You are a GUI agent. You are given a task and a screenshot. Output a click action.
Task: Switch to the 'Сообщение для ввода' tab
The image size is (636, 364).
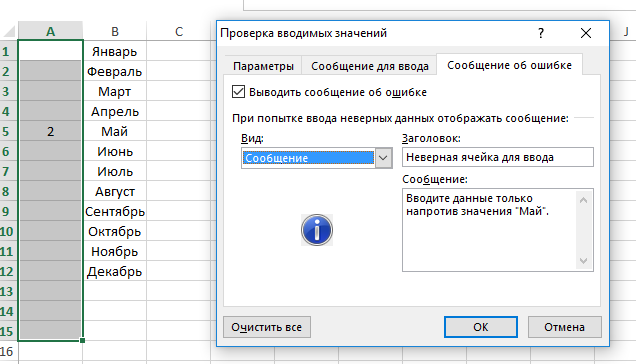click(370, 66)
